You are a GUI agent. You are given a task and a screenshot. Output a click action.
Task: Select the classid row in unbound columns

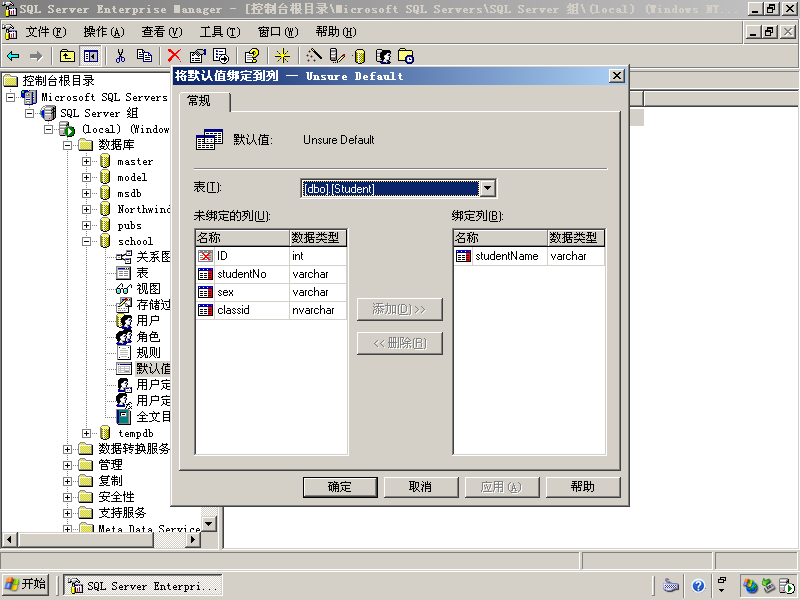pos(271,310)
